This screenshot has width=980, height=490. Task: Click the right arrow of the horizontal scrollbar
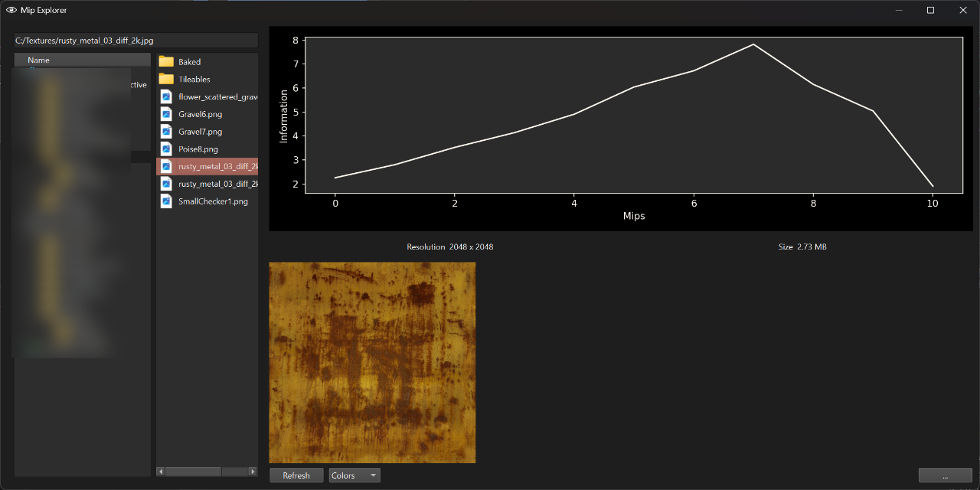pos(253,471)
